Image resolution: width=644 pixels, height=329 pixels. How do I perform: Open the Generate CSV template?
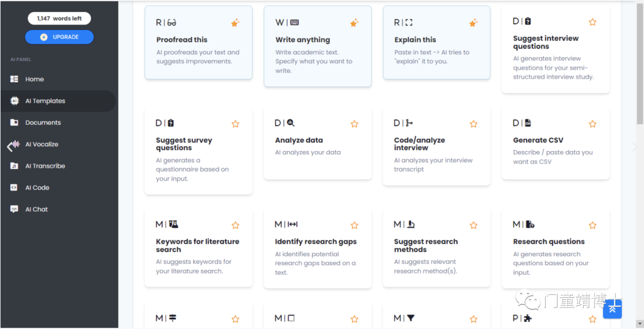coord(555,144)
